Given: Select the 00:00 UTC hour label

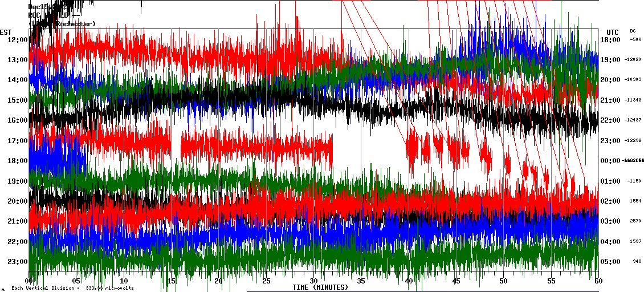Looking at the screenshot, I should tap(611, 161).
